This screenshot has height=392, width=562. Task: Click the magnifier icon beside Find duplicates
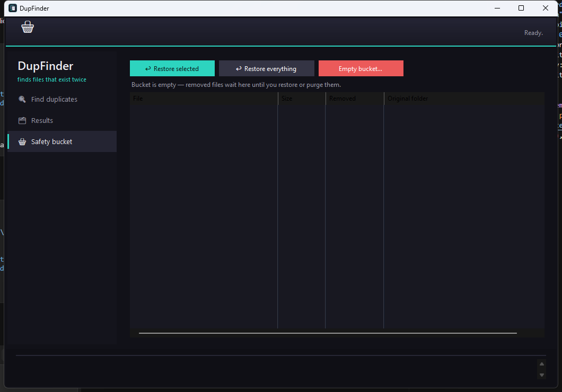click(22, 99)
